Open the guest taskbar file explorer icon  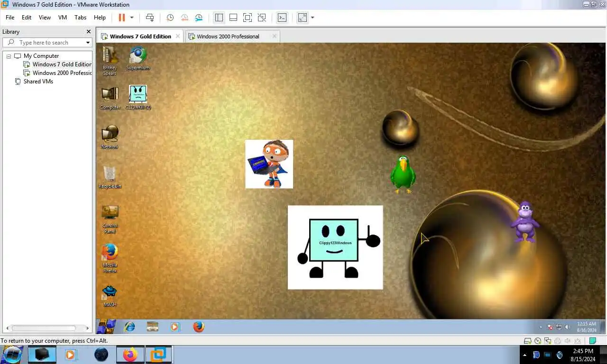pos(152,327)
